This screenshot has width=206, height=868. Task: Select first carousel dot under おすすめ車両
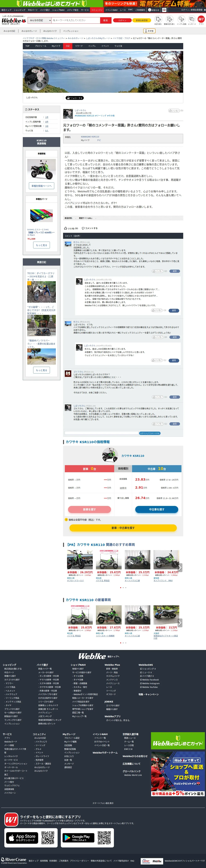pos(120,588)
